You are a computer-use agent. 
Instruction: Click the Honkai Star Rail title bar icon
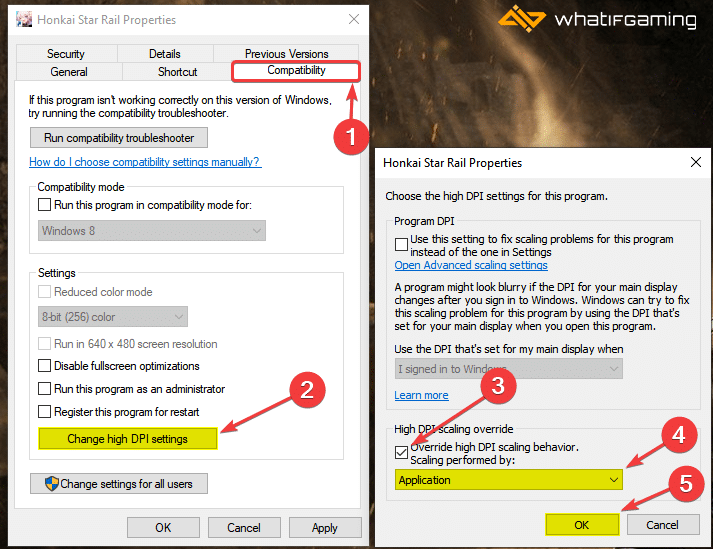click(x=24, y=19)
